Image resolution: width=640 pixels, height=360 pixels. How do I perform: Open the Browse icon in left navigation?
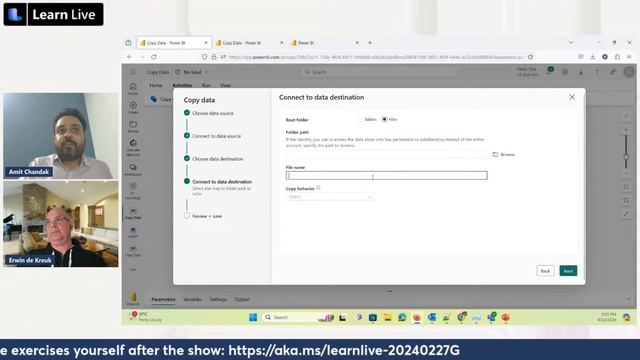pos(133,127)
